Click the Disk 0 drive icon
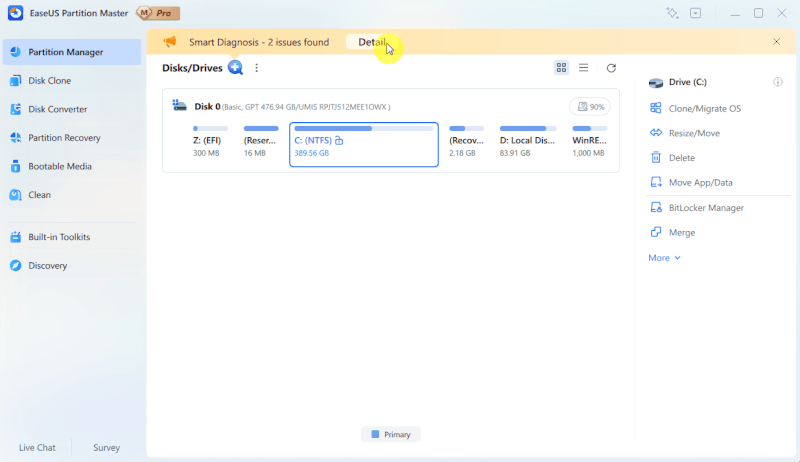Viewport: 800px width, 462px height. 179,106
